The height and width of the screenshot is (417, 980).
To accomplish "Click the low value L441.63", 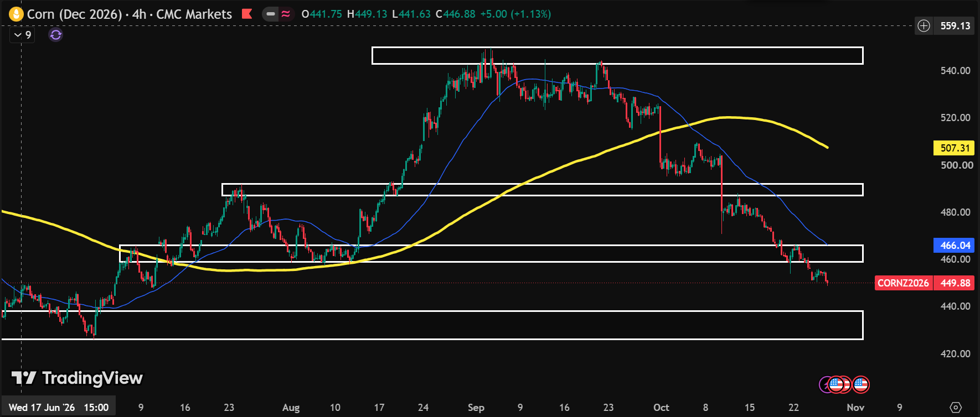I will point(411,14).
